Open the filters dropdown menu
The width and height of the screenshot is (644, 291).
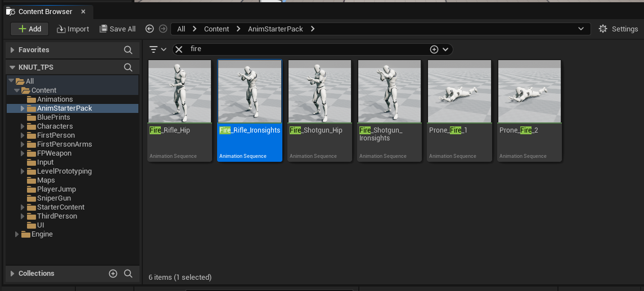[157, 49]
